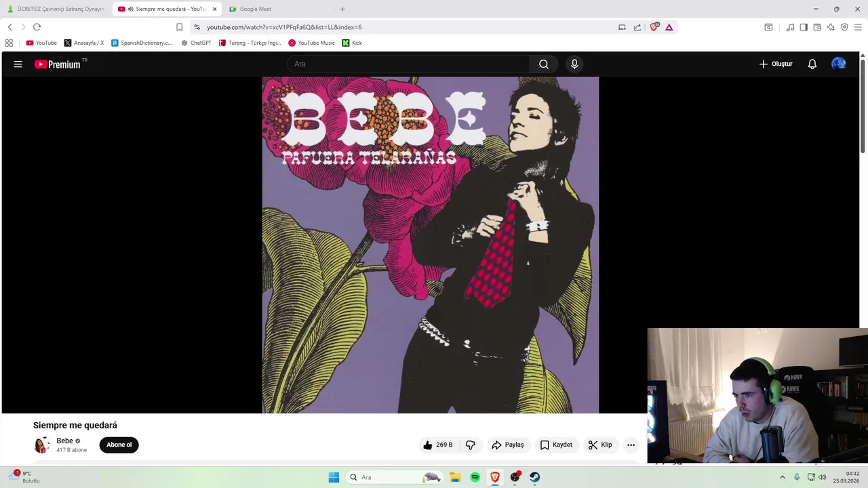Open YouTube notifications bell
The width and height of the screenshot is (868, 488).
point(812,64)
